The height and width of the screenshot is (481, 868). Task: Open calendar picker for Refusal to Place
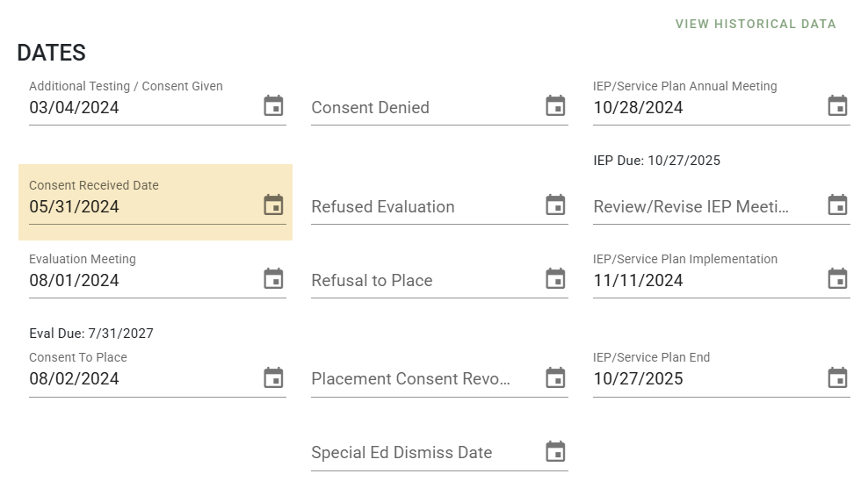[556, 278]
